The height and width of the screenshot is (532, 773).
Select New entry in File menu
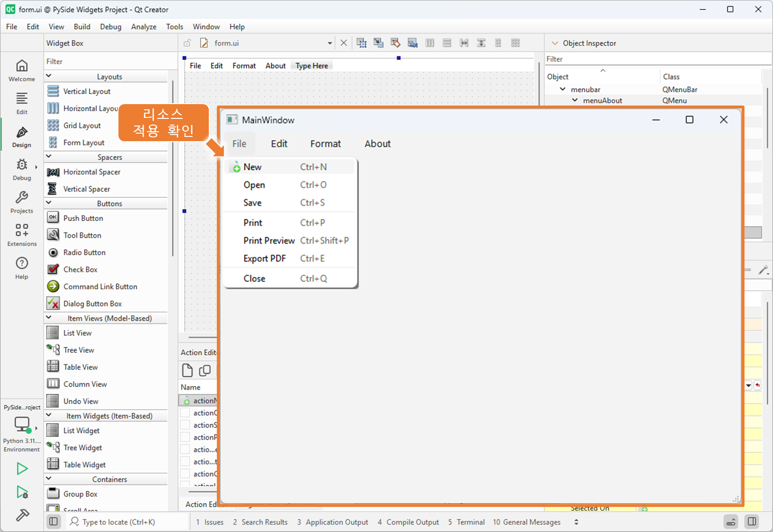click(290, 167)
